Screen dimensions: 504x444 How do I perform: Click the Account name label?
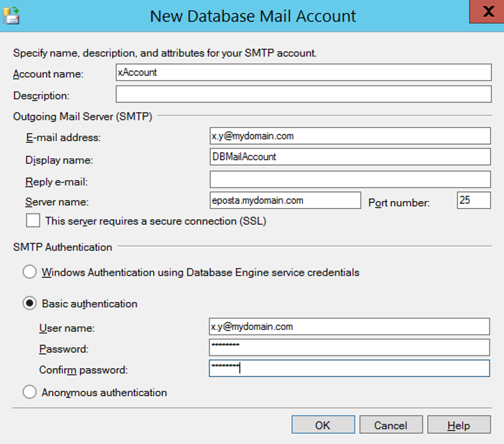click(48, 74)
